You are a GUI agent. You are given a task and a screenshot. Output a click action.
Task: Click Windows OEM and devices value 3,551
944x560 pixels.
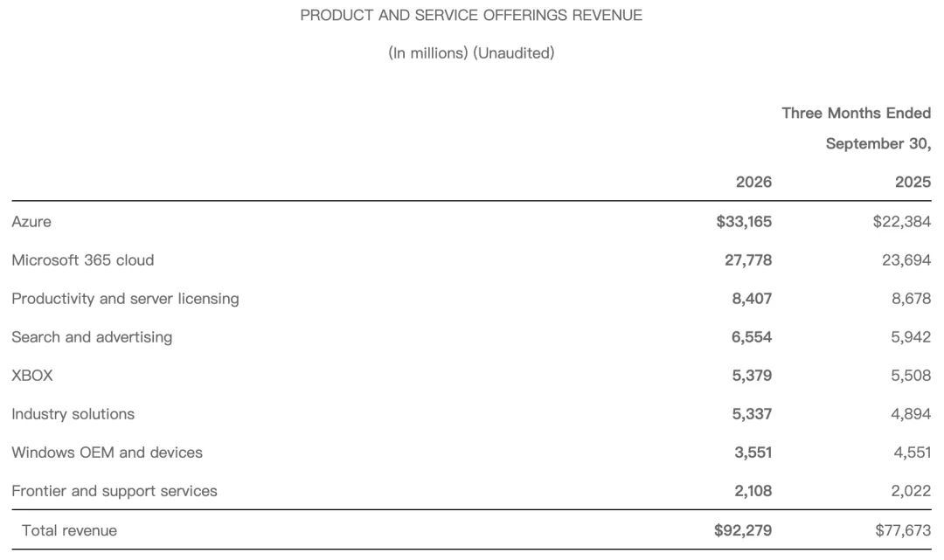pos(753,453)
